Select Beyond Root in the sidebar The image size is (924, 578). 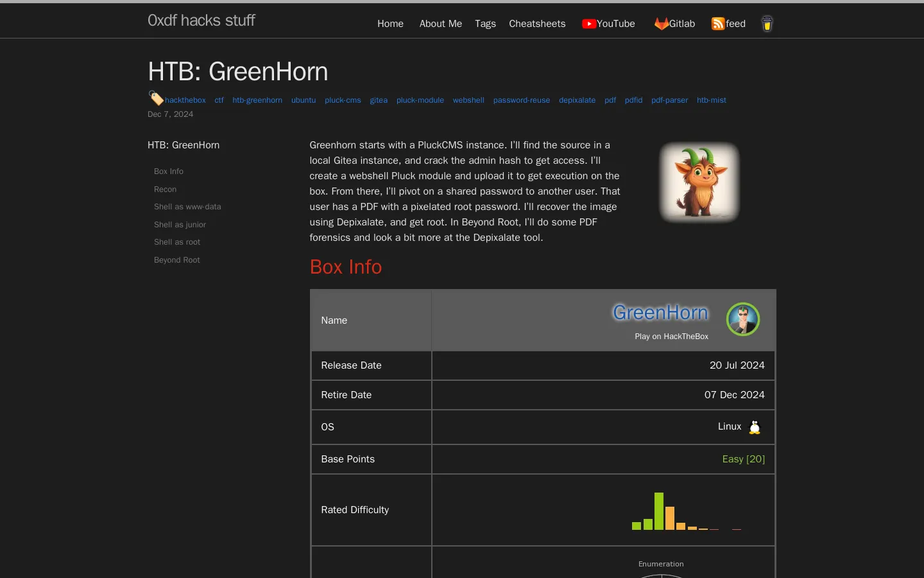point(177,260)
